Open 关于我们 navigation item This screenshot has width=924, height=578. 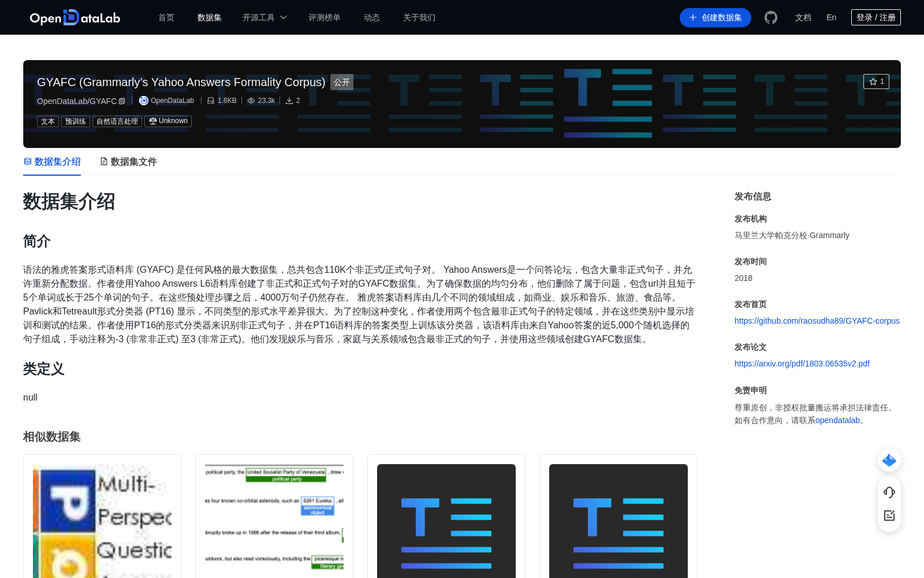419,17
